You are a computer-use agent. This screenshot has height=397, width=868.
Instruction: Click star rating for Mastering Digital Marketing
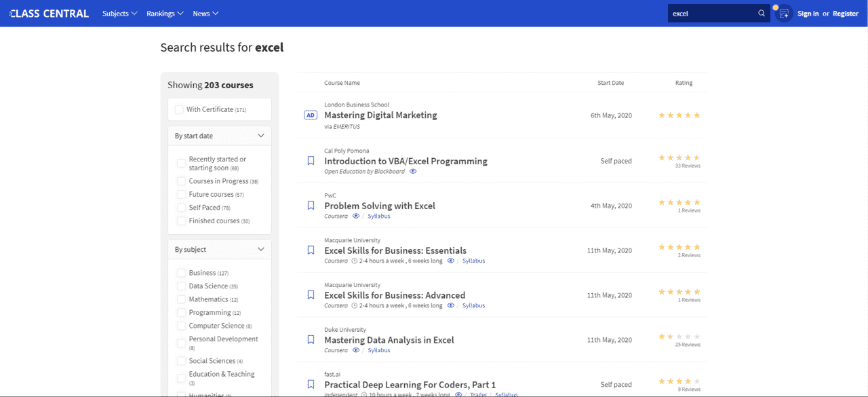679,115
